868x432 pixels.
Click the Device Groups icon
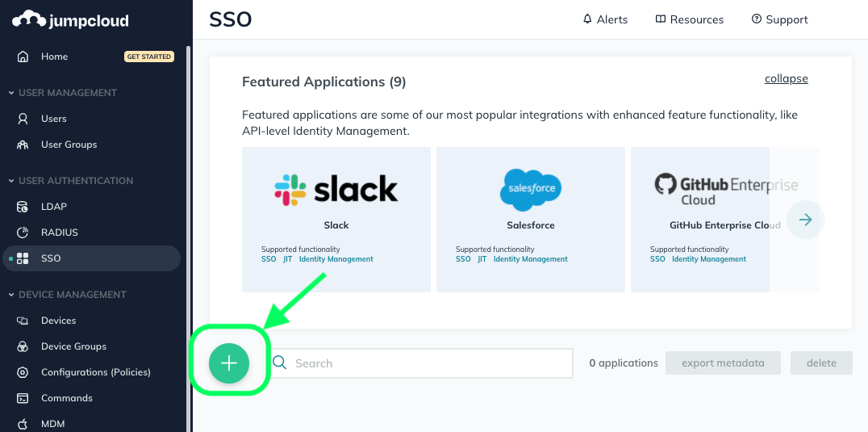click(x=23, y=346)
